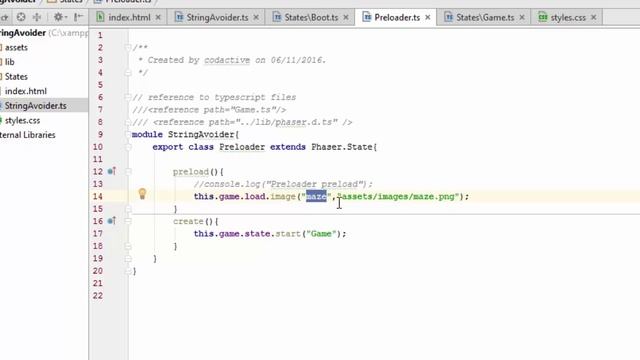Collapse the create() method fold on line 16
Viewport: 640px width, 360px height.
(128, 221)
